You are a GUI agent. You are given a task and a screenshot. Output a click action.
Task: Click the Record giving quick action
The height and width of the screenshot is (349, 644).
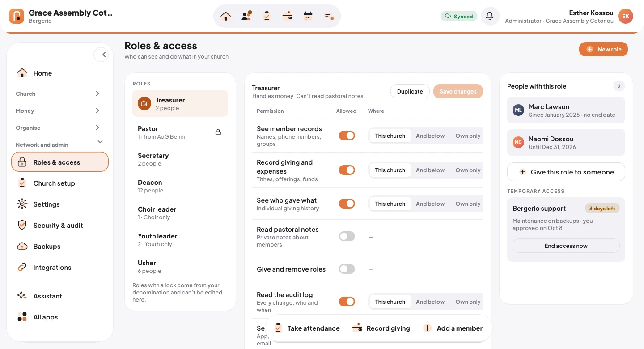(x=381, y=328)
